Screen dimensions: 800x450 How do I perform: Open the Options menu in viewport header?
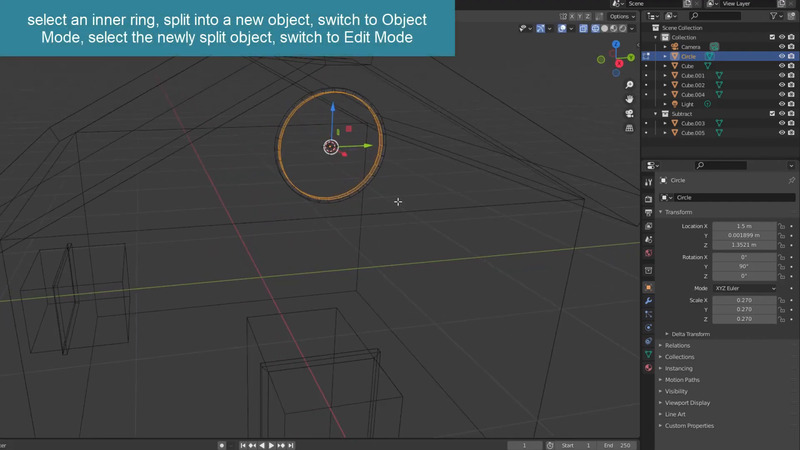[620, 16]
